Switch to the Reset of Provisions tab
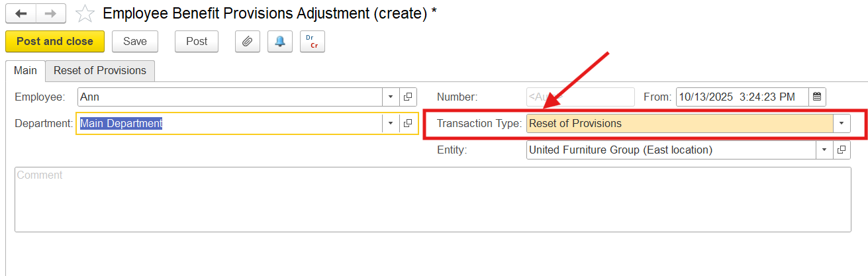The height and width of the screenshot is (276, 868). point(100,71)
